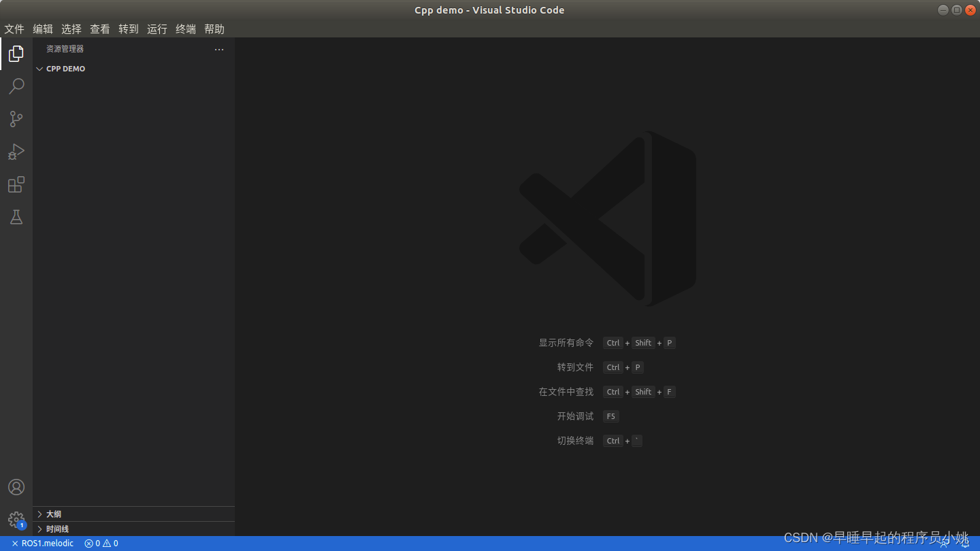
Task: Click the 开始调试 hint text
Action: (x=576, y=416)
